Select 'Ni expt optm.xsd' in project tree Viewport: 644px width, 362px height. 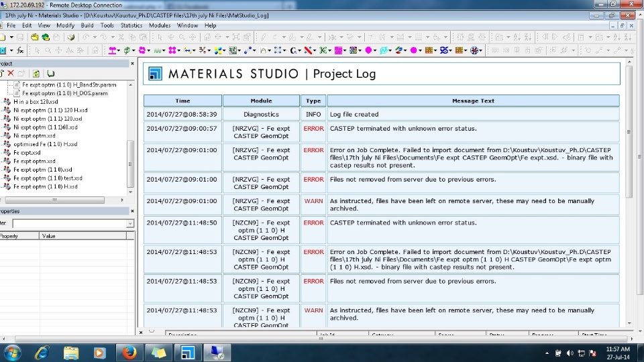[x=34, y=135]
